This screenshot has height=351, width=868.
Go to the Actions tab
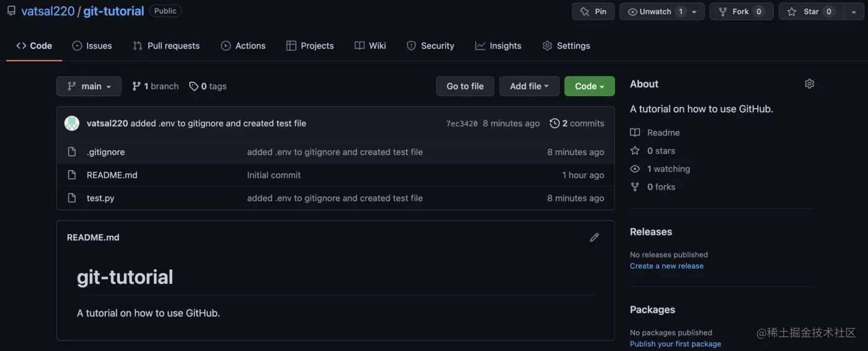(x=243, y=46)
